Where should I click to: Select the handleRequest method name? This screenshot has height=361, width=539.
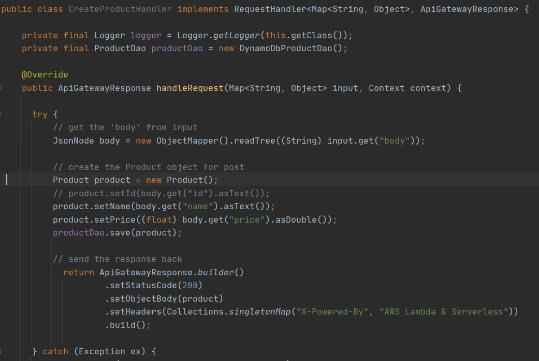tap(190, 88)
